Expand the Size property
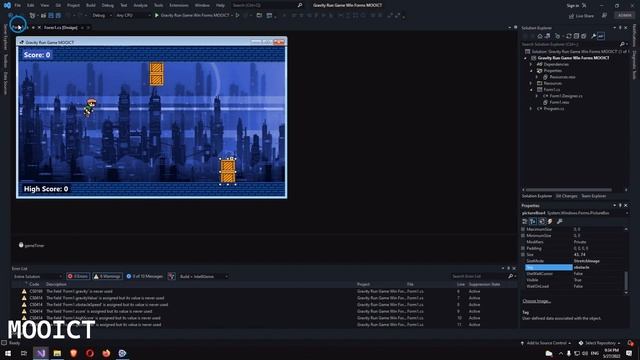Screen dimensions: 640x360 (x=523, y=255)
